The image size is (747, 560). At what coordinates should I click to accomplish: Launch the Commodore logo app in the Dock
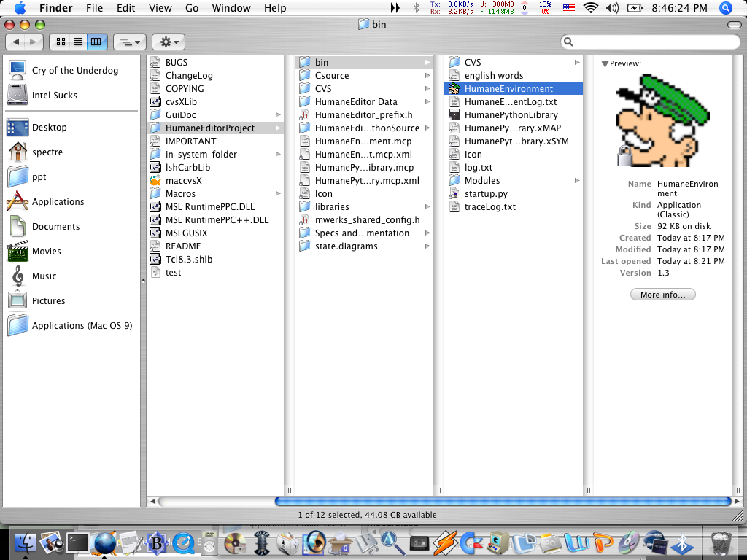(x=471, y=543)
